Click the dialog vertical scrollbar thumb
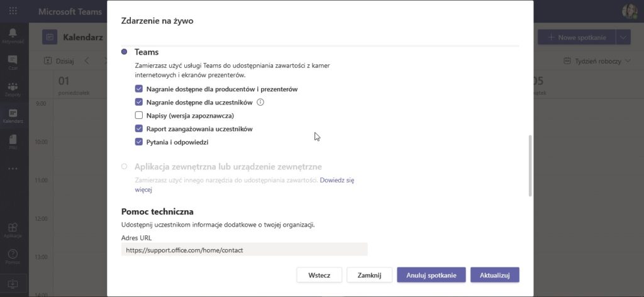This screenshot has height=297, width=644. pyautogui.click(x=530, y=165)
